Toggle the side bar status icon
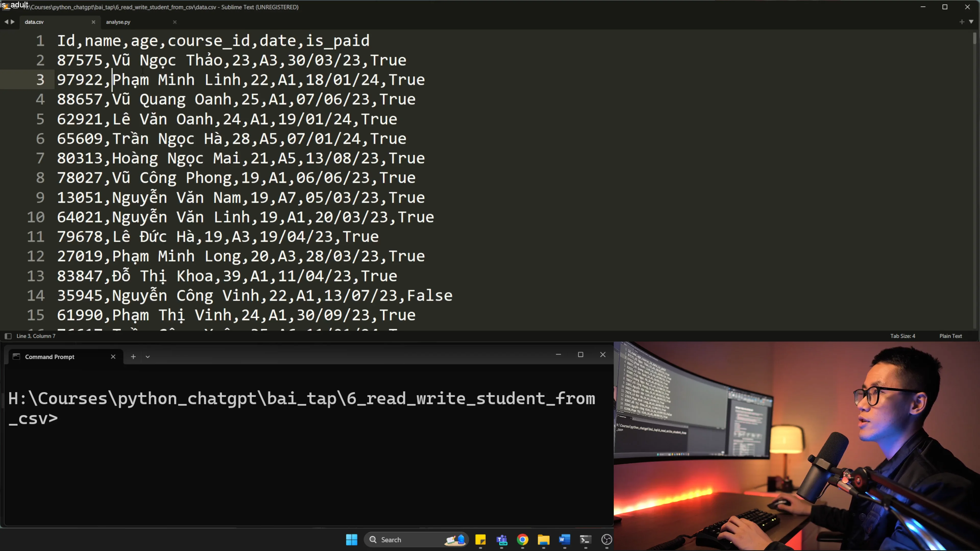980x551 pixels. 8,336
